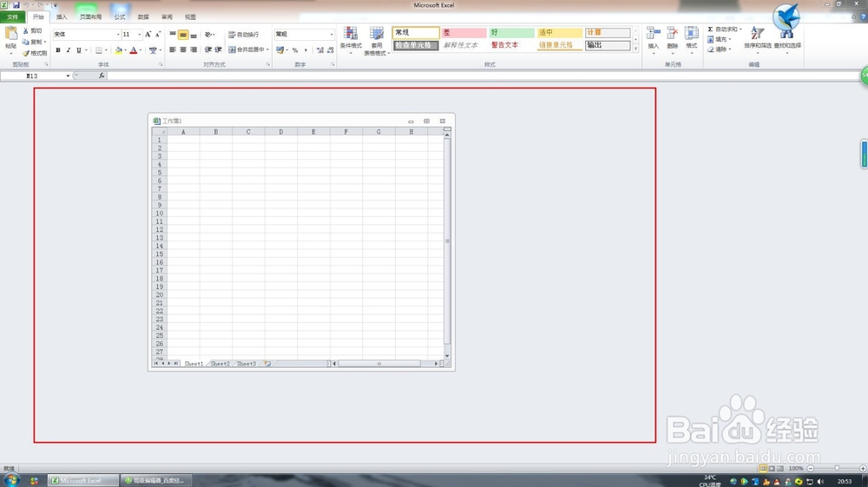
Task: Select the Sheet2 worksheet tab
Action: (220, 364)
